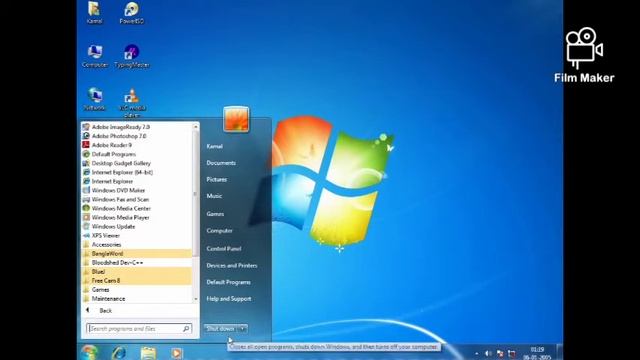Open Documents from Start menu
The image size is (640, 360).
click(x=221, y=163)
